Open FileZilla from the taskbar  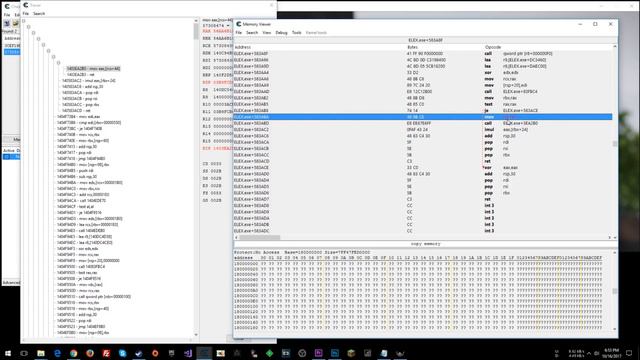tap(106, 353)
